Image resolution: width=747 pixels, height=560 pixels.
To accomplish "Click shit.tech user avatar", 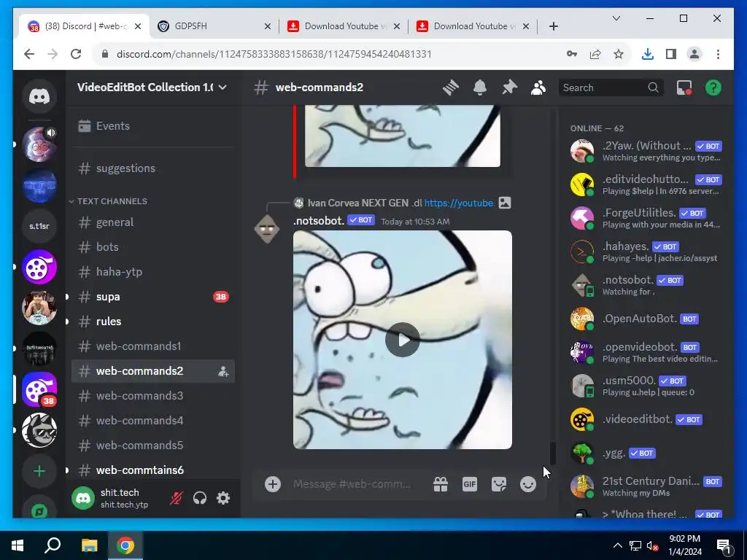I will [83, 498].
